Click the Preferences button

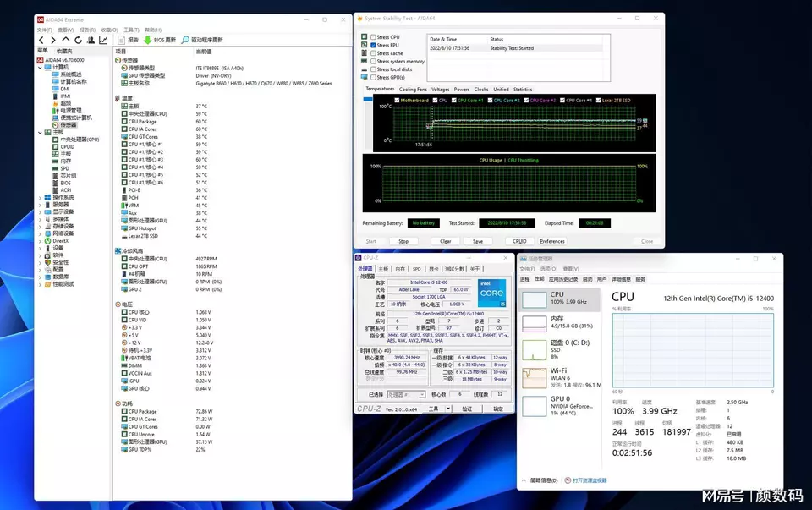point(551,241)
